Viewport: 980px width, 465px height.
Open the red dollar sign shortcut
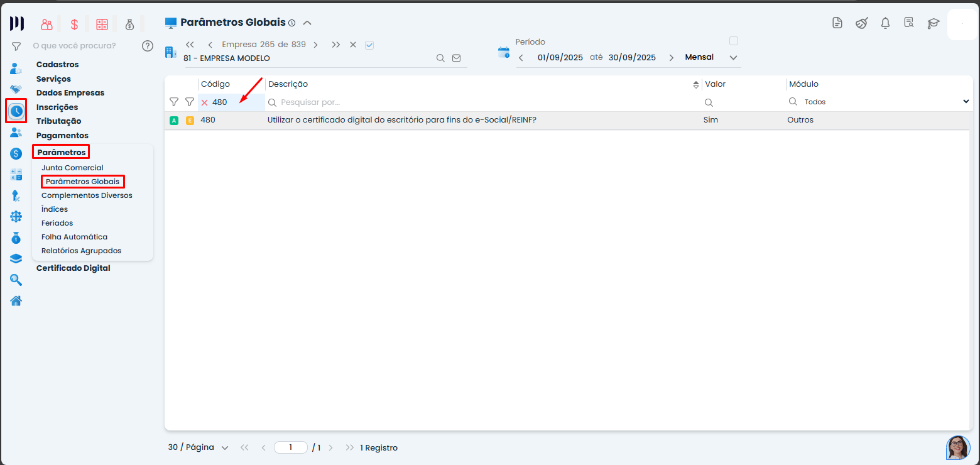(74, 25)
